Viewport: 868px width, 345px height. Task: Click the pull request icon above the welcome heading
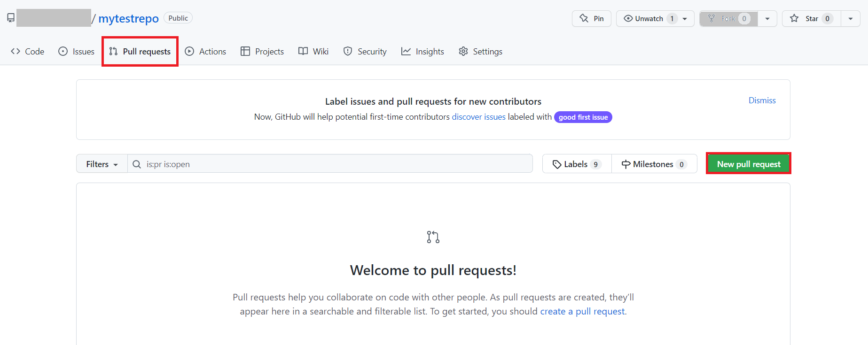tap(433, 237)
